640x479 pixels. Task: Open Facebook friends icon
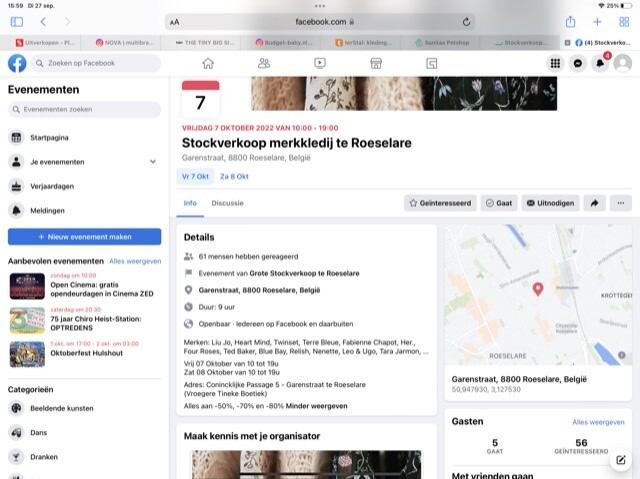click(264, 63)
